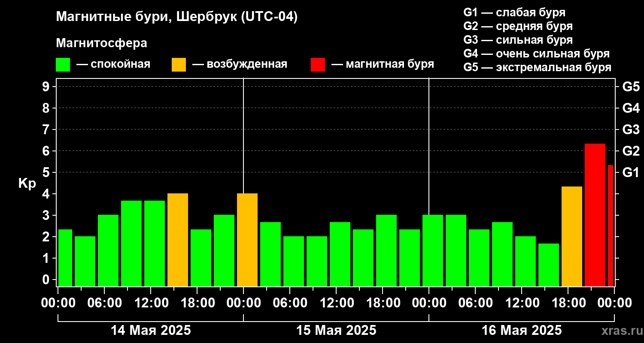Image resolution: width=644 pixels, height=343 pixels.
Task: Click the '06:00' time label under 15 Мая
Action: 290,303
